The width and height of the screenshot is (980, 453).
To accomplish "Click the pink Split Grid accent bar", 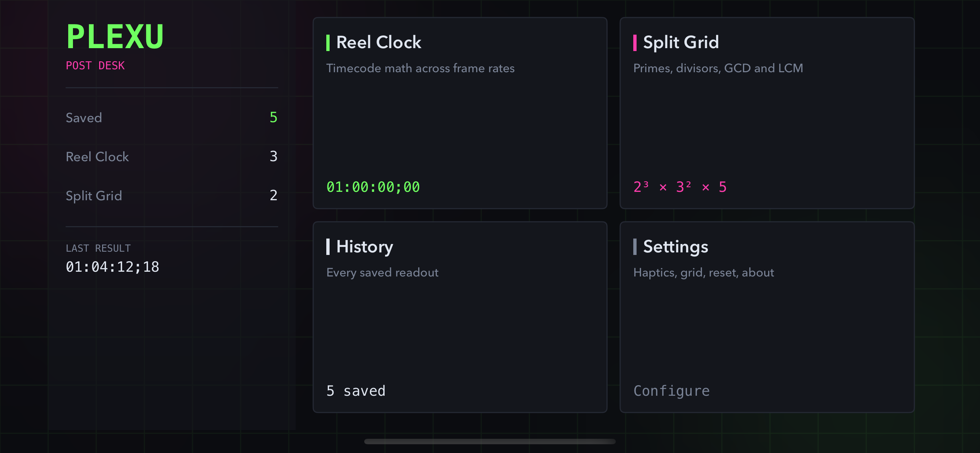I will [x=635, y=43].
